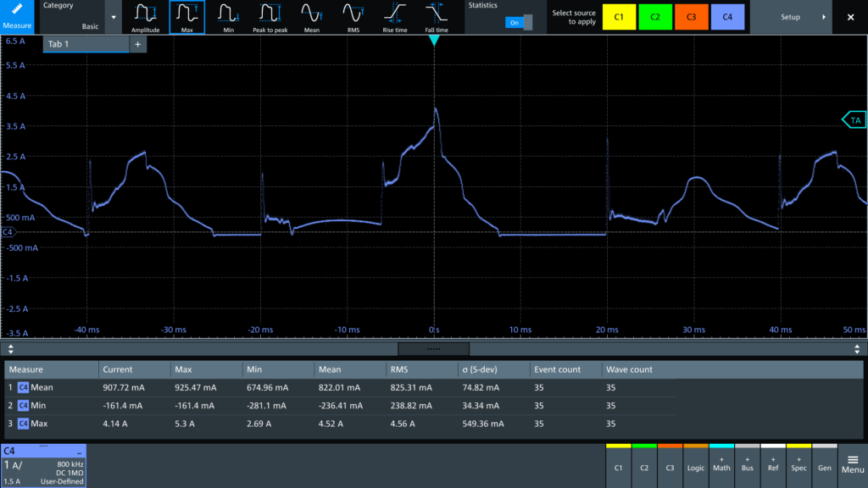Choose the Rise time measurement

(394, 17)
